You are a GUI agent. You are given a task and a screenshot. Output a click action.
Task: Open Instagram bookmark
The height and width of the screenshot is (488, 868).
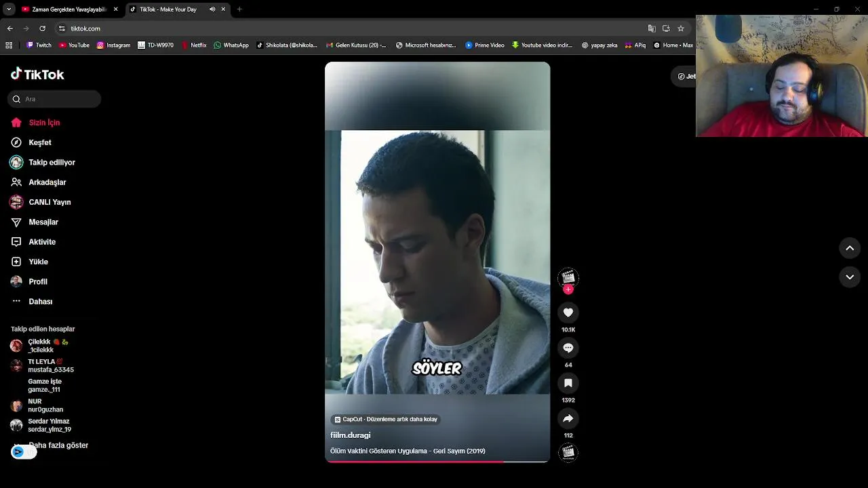pyautogui.click(x=113, y=45)
